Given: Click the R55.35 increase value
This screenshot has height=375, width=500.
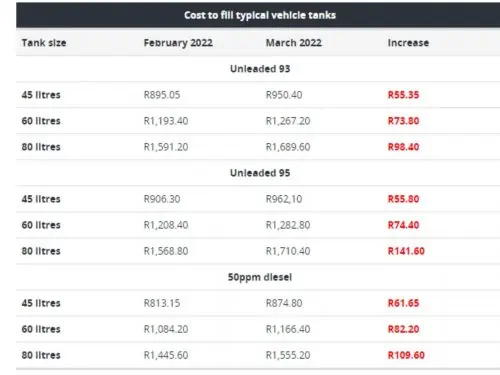Looking at the screenshot, I should 403,95.
